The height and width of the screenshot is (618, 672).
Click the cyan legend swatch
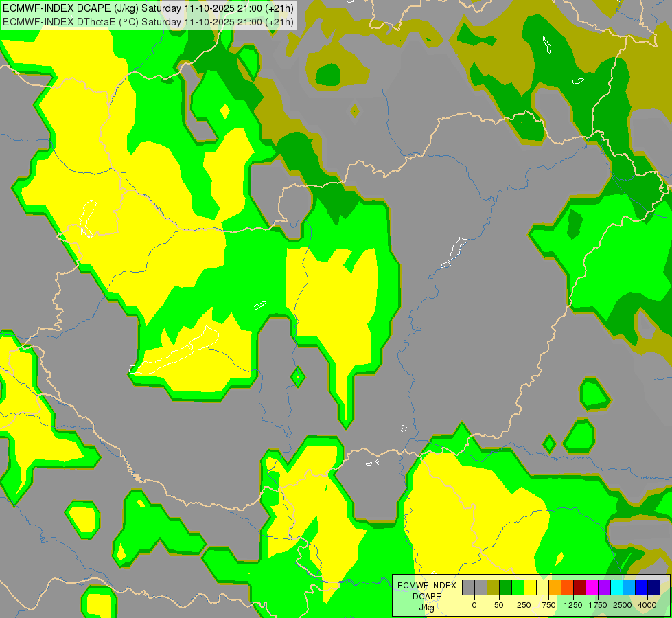[616, 587]
